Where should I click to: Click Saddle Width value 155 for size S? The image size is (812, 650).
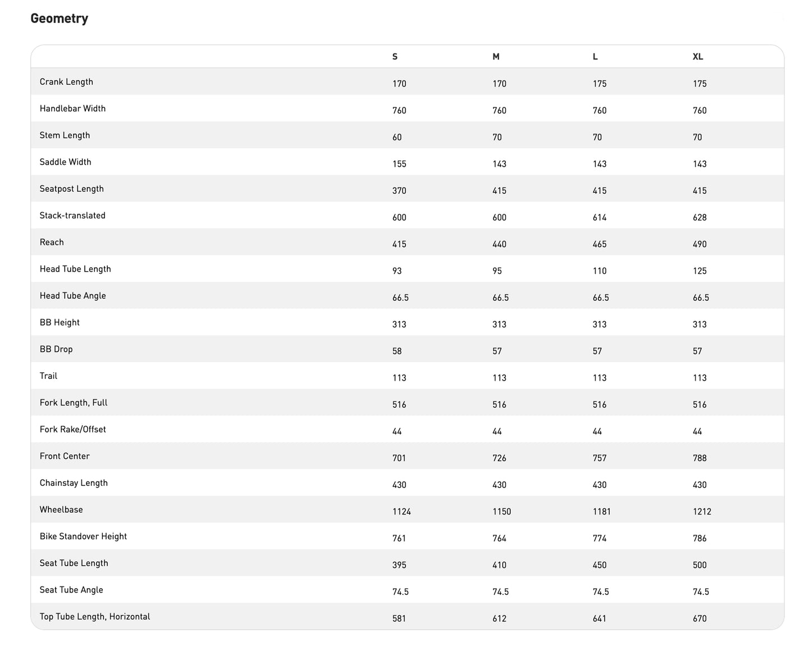coord(399,164)
